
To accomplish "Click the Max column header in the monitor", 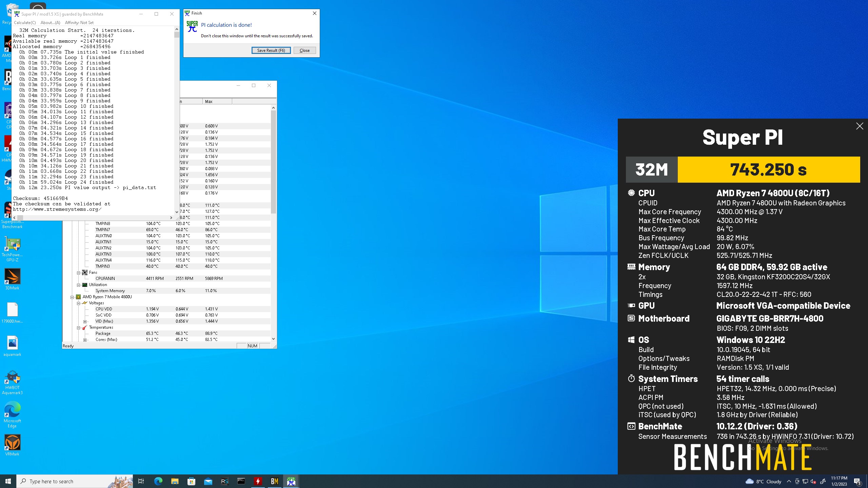I will coord(217,101).
